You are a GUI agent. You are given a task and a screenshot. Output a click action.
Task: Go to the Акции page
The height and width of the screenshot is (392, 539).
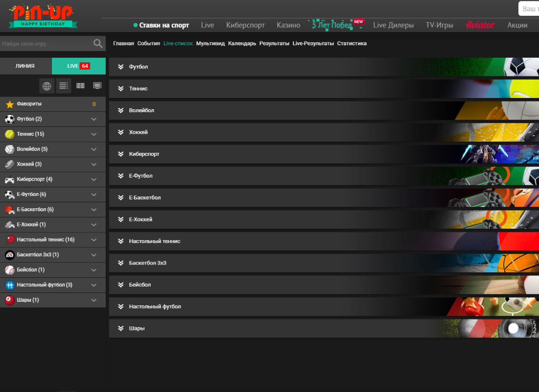(x=517, y=25)
